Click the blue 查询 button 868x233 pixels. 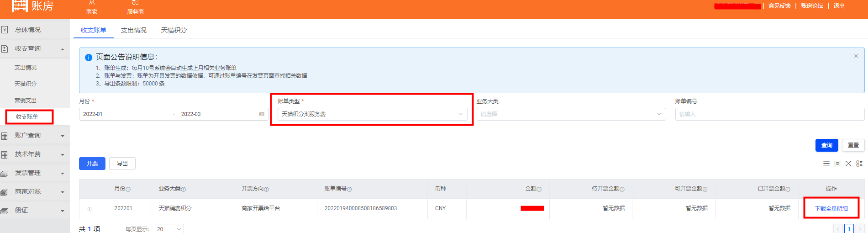826,145
